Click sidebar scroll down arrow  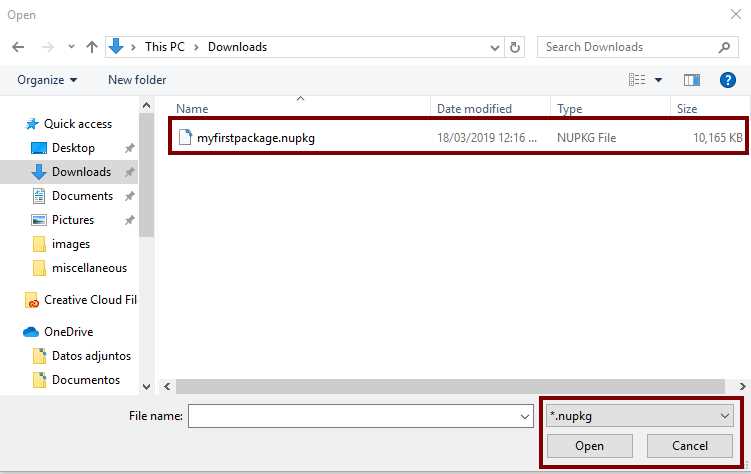(147, 386)
